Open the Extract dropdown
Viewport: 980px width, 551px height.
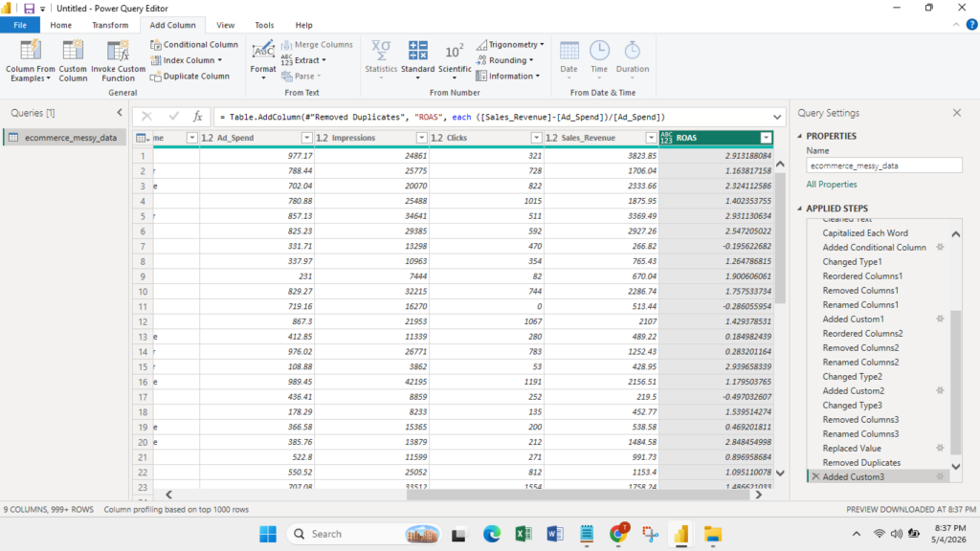coord(303,60)
